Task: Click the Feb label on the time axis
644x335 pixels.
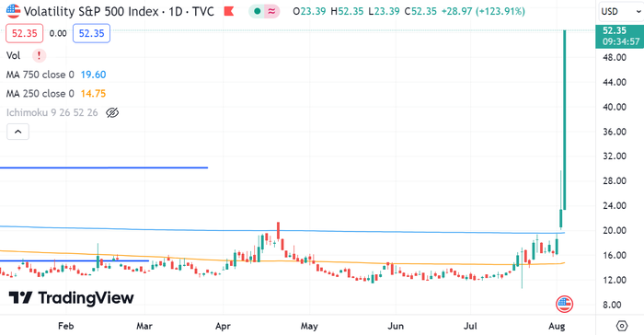Action: 65,326
